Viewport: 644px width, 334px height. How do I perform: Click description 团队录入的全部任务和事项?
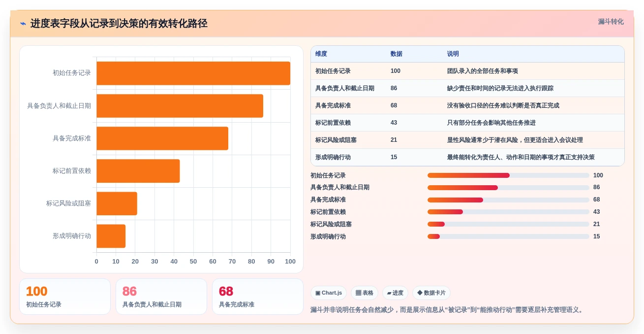click(483, 71)
